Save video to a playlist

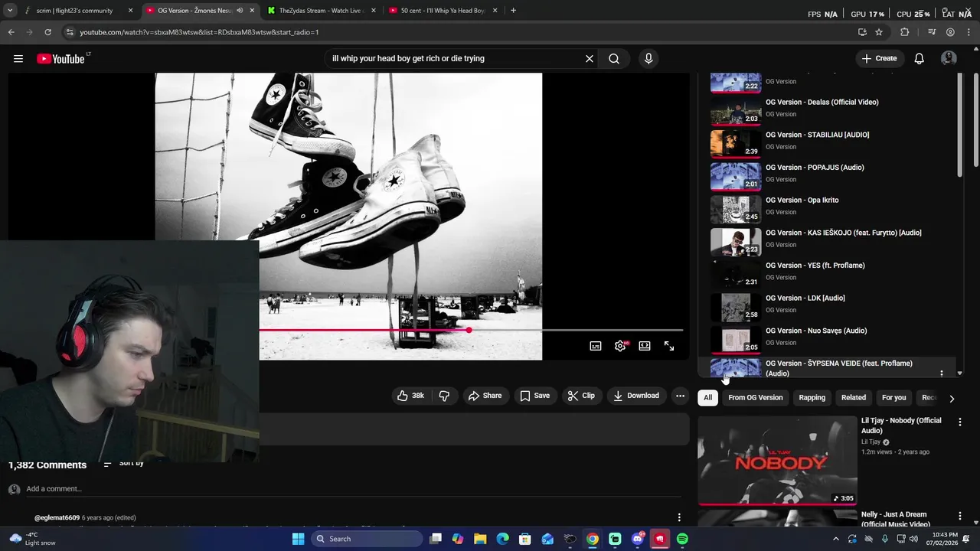coord(534,396)
